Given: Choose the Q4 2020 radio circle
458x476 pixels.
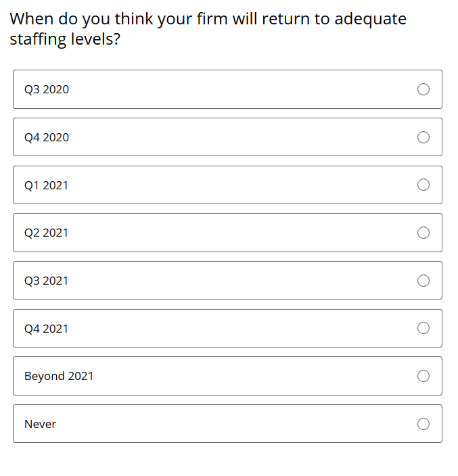Looking at the screenshot, I should 423,137.
